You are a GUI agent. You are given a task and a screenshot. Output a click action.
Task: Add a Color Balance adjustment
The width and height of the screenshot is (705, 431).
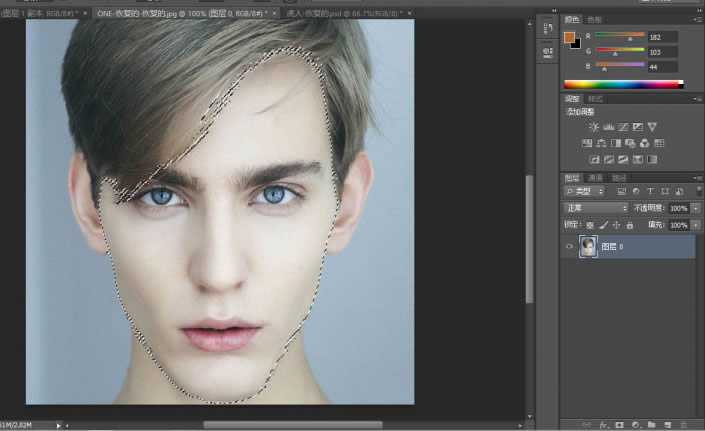coord(601,143)
